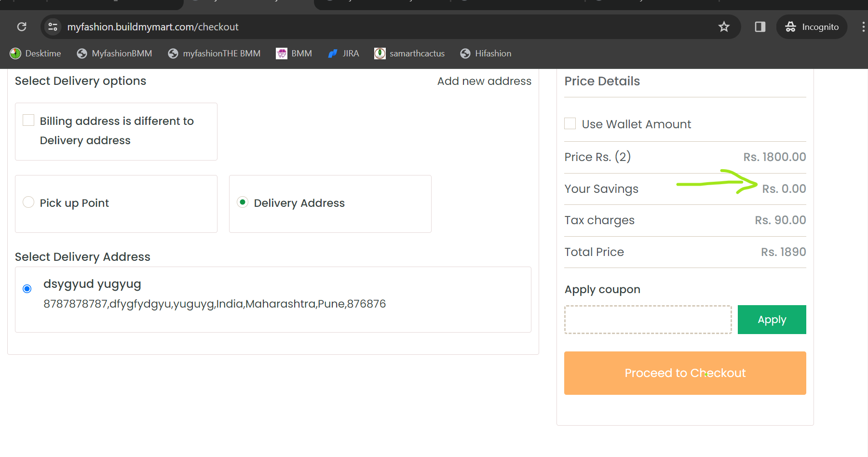
Task: Click the Price Rs. 1800.00 value
Action: click(774, 157)
